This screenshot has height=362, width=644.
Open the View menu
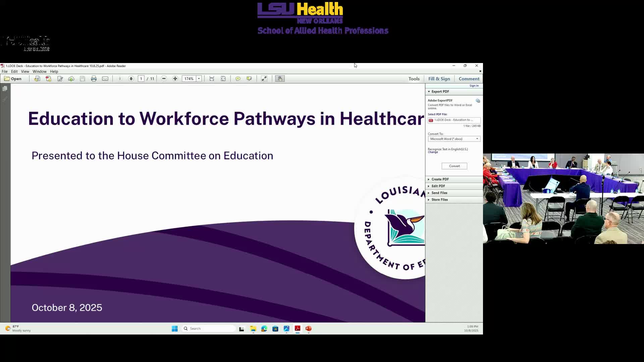(25, 71)
